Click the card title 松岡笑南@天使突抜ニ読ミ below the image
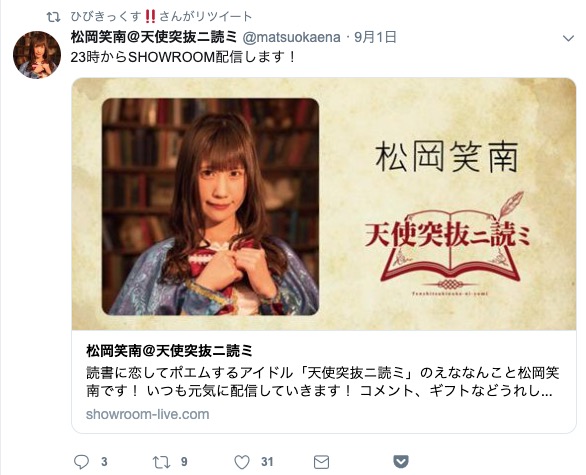The image size is (586, 475). [x=170, y=351]
